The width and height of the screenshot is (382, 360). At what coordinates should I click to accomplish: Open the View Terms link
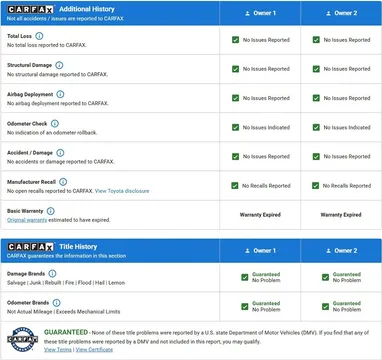[58, 349]
